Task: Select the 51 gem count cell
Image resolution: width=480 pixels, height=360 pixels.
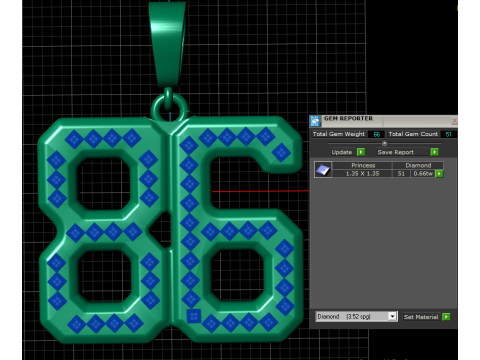Action: click(x=401, y=173)
